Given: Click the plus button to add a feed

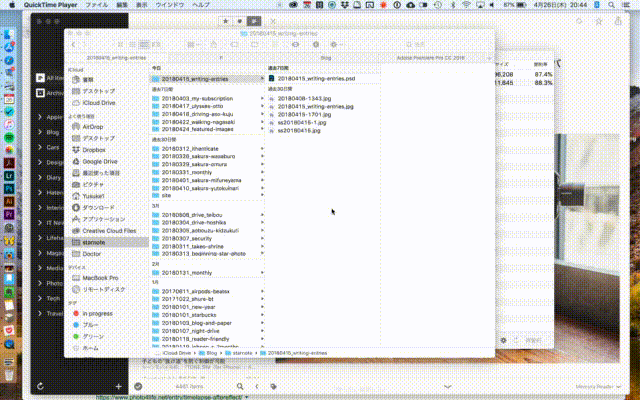Looking at the screenshot, I should coord(118,385).
